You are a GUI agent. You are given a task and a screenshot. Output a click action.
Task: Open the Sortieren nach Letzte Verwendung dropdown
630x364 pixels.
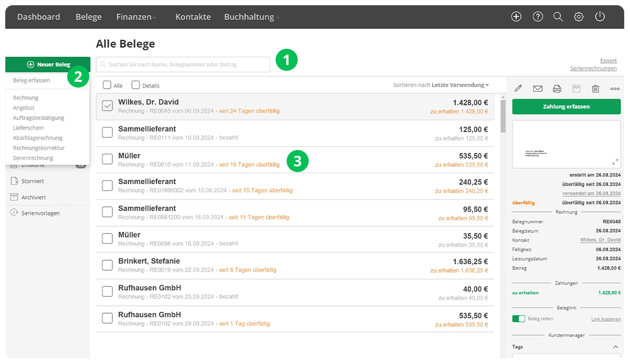[x=441, y=85]
